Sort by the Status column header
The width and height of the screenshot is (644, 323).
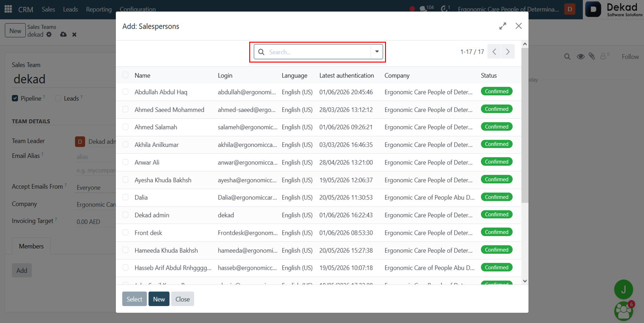pyautogui.click(x=489, y=76)
